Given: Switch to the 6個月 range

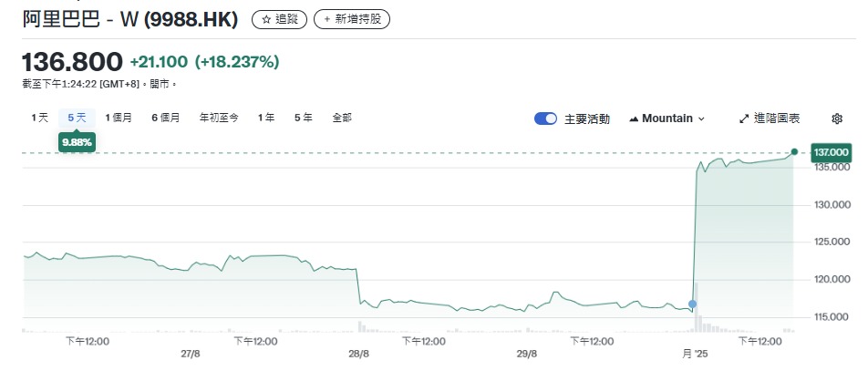Looking at the screenshot, I should (165, 118).
